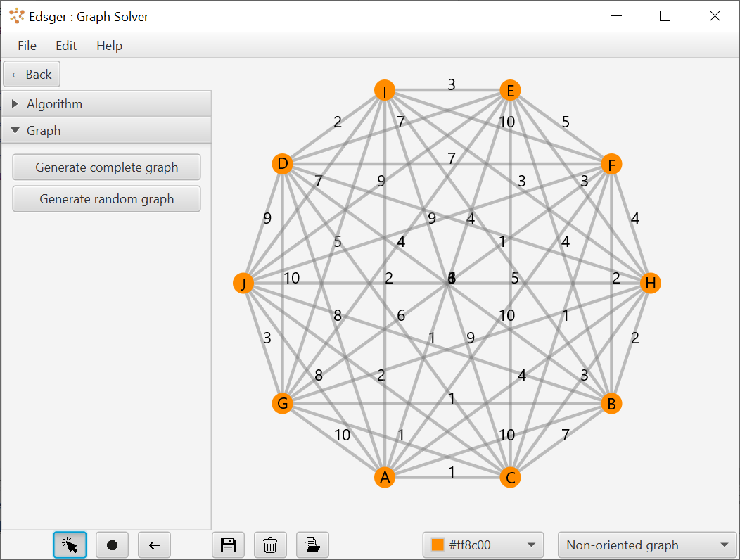740x560 pixels.
Task: Select the pointer cursor tool
Action: (x=70, y=545)
